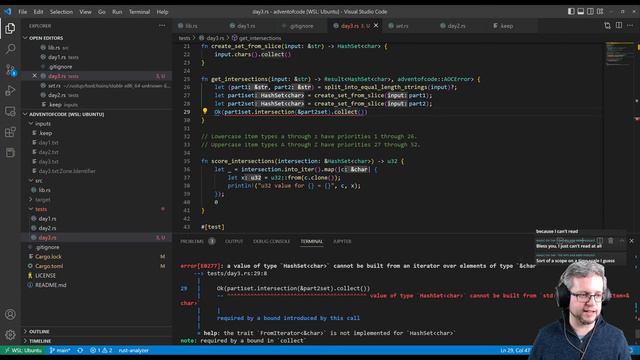This screenshot has width=640, height=360.
Task: Open day1.txt under the inputs folder
Action: coord(49,142)
